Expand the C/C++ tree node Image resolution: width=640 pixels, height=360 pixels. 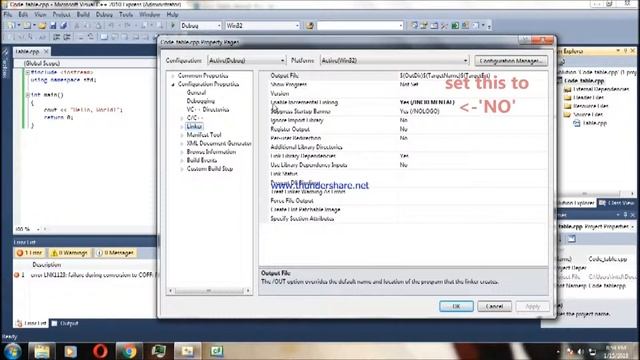pyautogui.click(x=182, y=118)
